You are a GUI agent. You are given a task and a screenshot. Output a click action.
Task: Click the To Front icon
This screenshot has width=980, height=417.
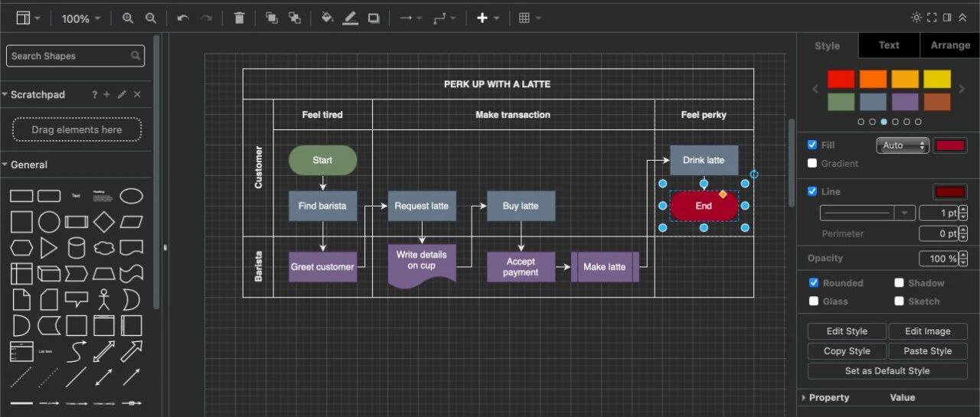click(x=272, y=18)
